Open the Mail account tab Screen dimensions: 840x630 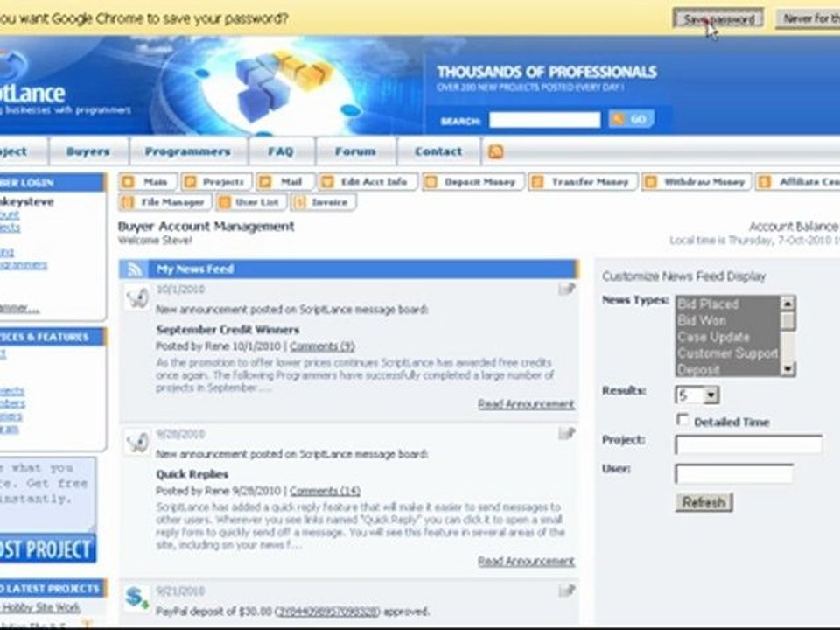(285, 182)
